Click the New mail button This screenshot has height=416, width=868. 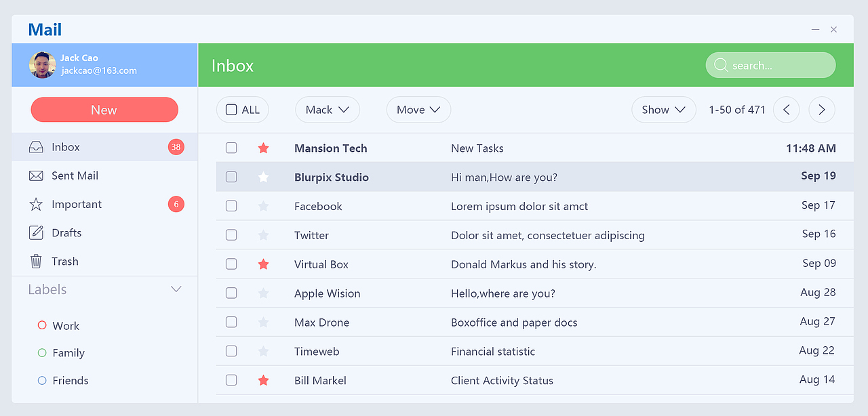104,110
